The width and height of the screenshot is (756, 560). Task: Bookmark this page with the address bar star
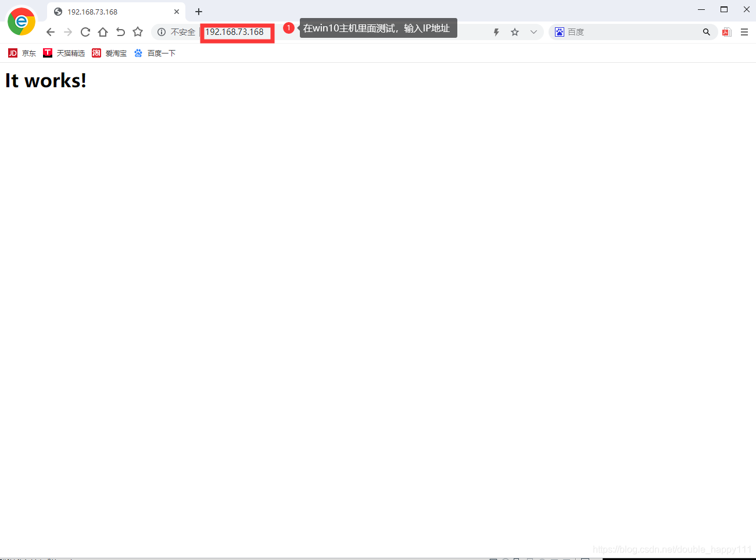click(x=515, y=32)
